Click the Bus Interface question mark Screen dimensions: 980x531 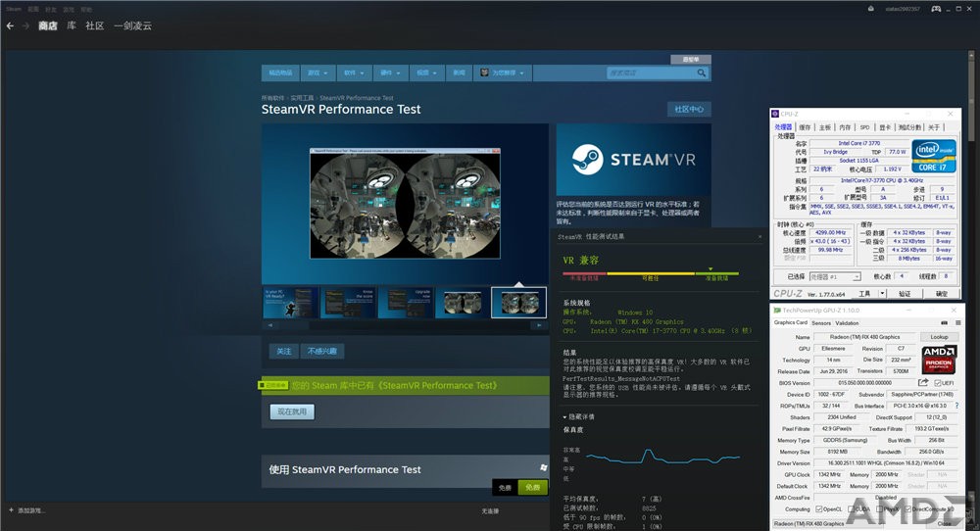pos(956,406)
